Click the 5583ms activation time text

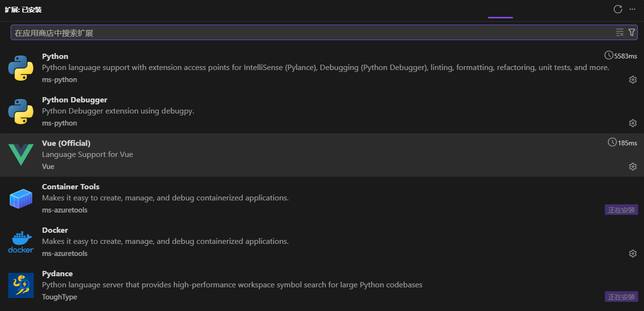(x=626, y=56)
